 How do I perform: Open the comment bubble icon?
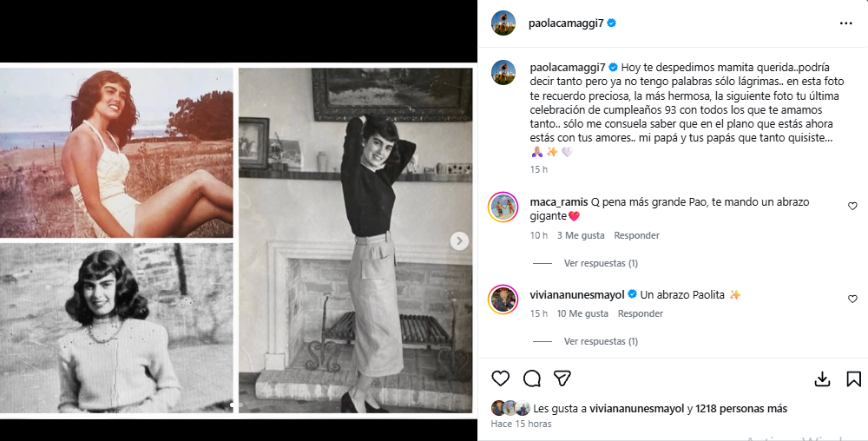pyautogui.click(x=532, y=378)
